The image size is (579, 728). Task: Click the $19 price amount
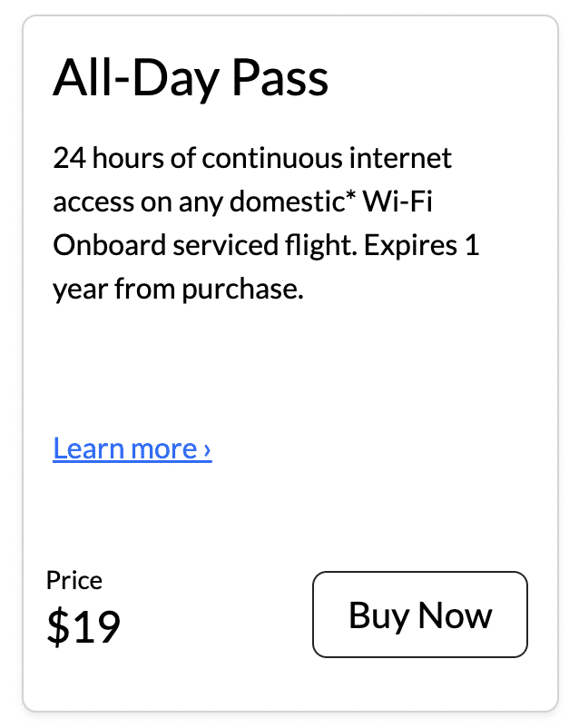(x=83, y=628)
